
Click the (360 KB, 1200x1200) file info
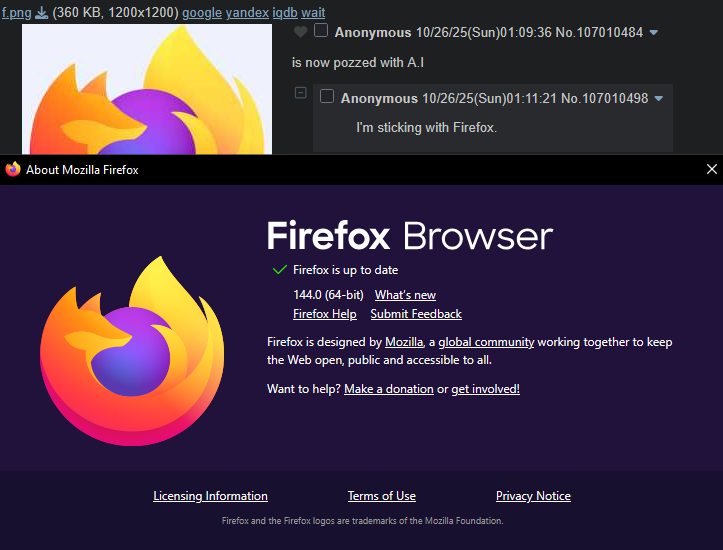pyautogui.click(x=115, y=12)
